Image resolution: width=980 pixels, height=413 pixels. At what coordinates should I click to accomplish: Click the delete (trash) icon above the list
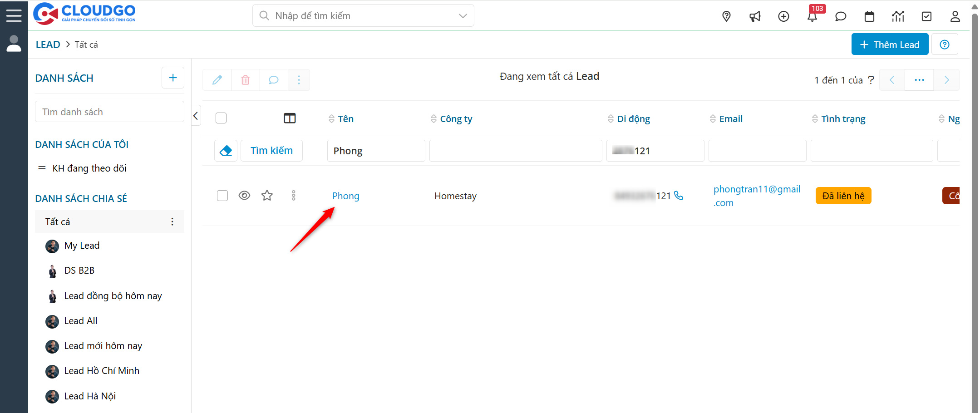pos(245,79)
